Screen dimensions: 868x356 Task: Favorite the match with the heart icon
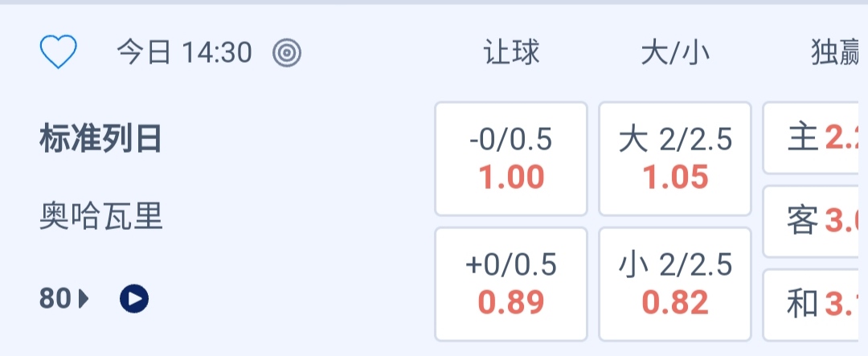[x=58, y=53]
